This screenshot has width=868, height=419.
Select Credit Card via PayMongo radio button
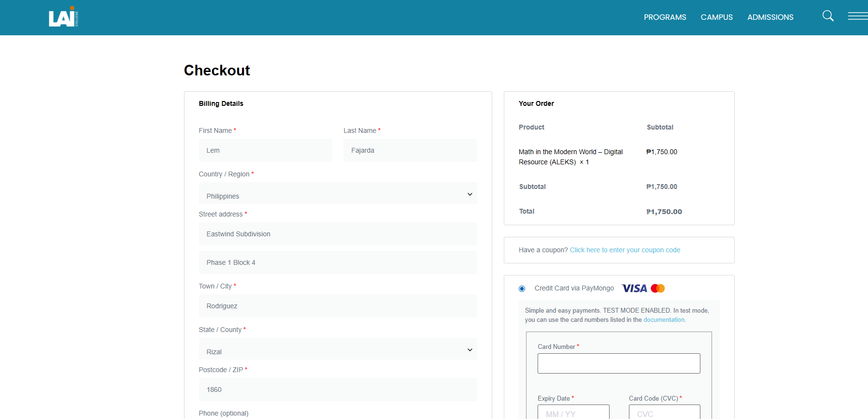tap(522, 289)
